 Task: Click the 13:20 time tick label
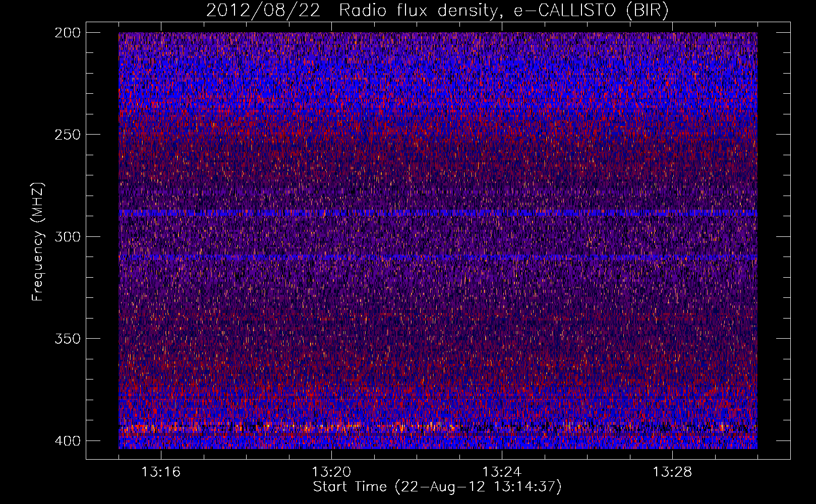331,472
